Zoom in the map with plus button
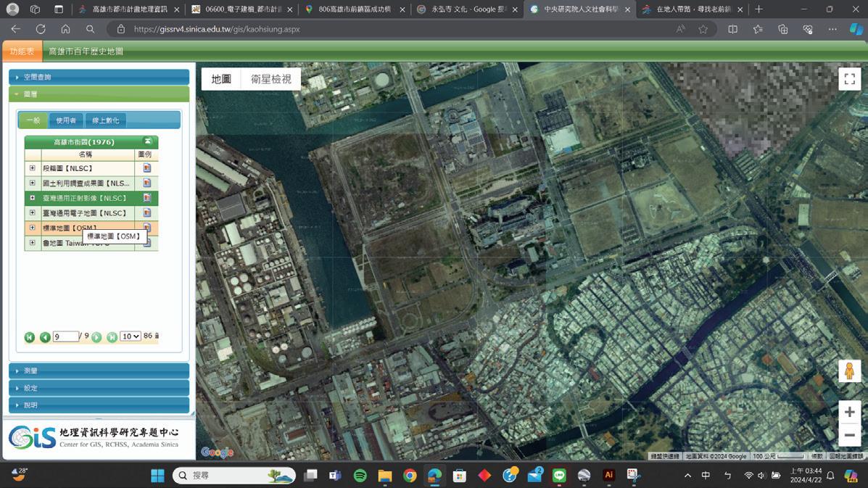The width and height of the screenshot is (868, 488). [849, 412]
